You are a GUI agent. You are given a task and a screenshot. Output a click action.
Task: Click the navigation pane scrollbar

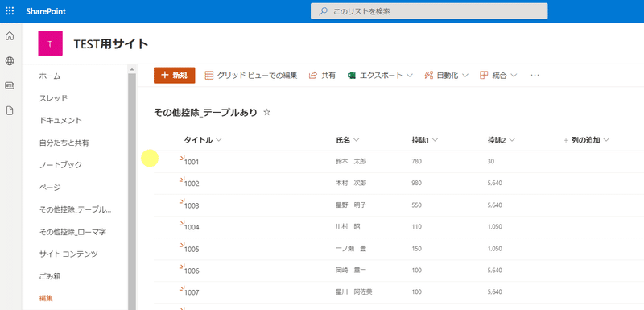pyautogui.click(x=132, y=192)
